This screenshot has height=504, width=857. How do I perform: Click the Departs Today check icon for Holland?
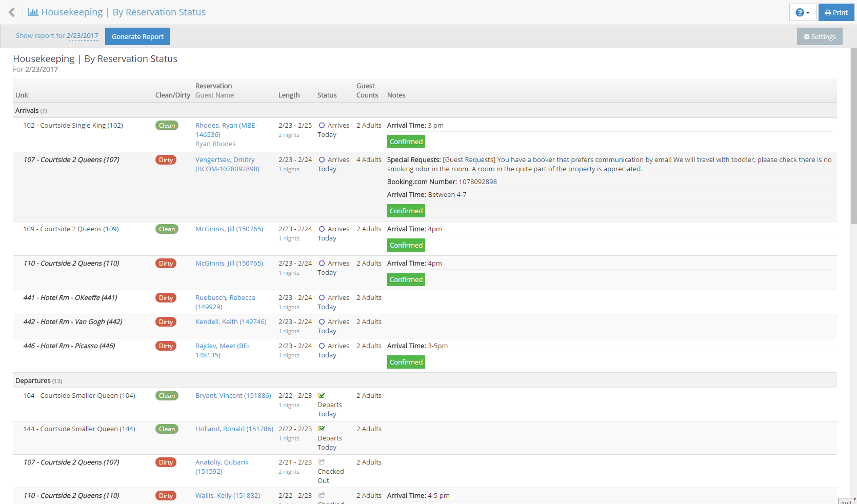322,429
